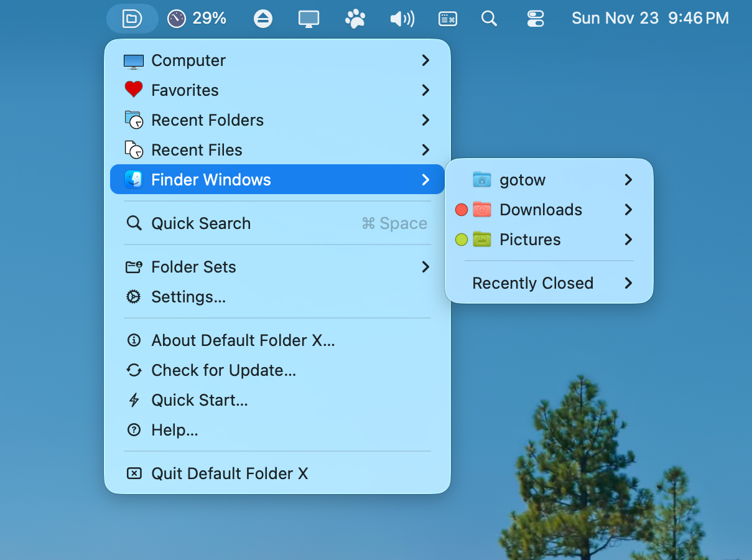Click the green tag dot beside Pictures
The height and width of the screenshot is (560, 752).
click(462, 240)
